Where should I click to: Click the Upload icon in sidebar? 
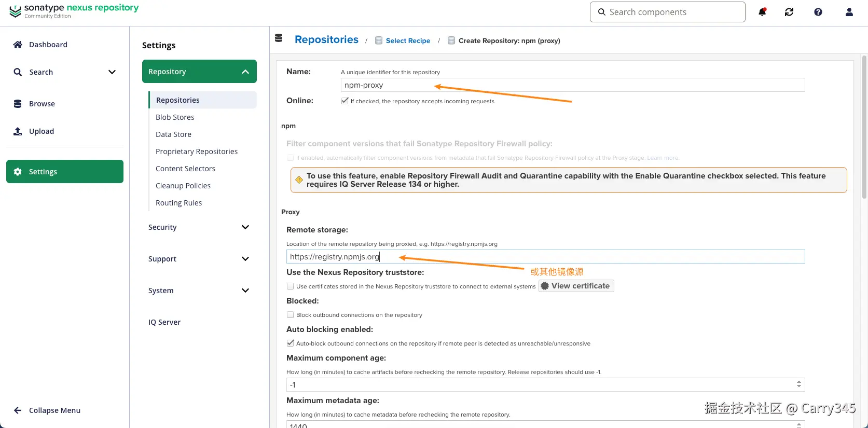(18, 131)
